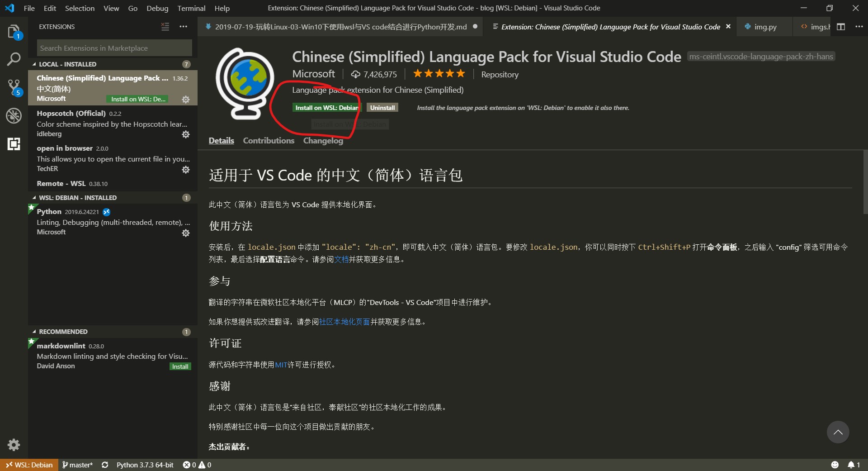Image resolution: width=868 pixels, height=471 pixels.
Task: Click the Uninstall button
Action: click(382, 108)
